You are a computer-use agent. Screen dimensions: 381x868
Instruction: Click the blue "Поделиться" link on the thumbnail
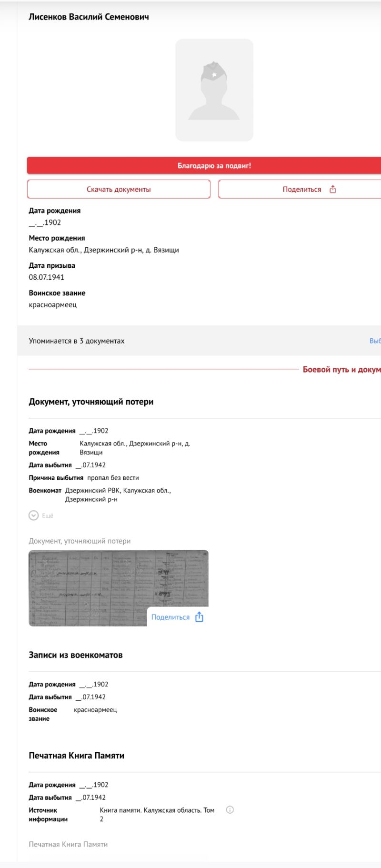(x=170, y=617)
